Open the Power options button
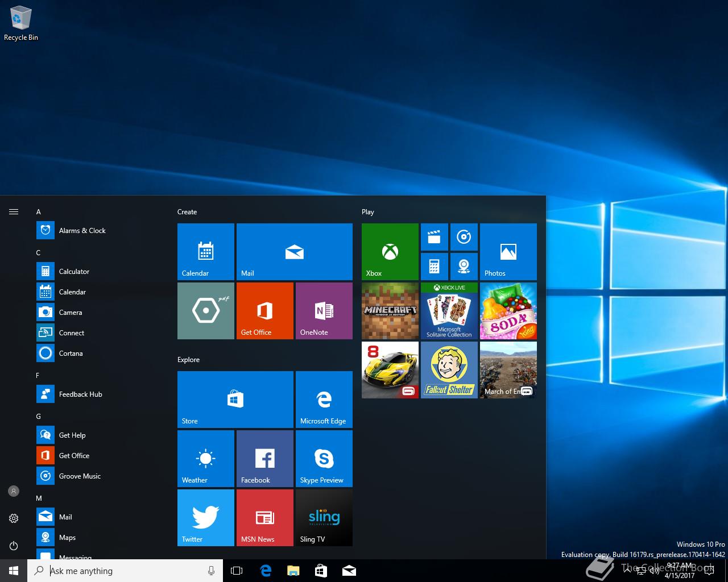Screen dimensions: 728x582 pos(14,546)
